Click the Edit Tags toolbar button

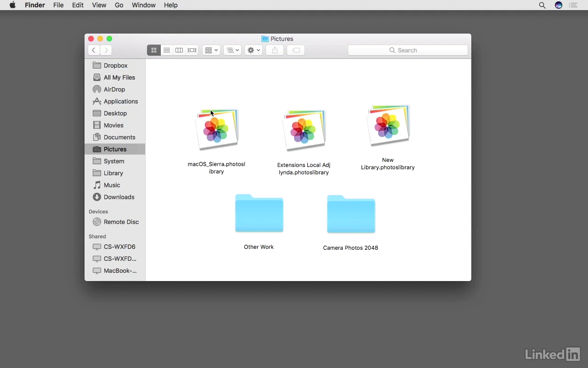pos(296,50)
